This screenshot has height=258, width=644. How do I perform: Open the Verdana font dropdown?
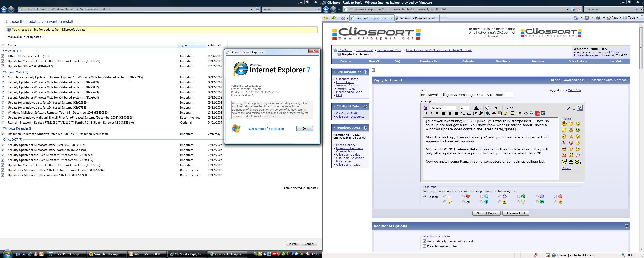pos(457,108)
